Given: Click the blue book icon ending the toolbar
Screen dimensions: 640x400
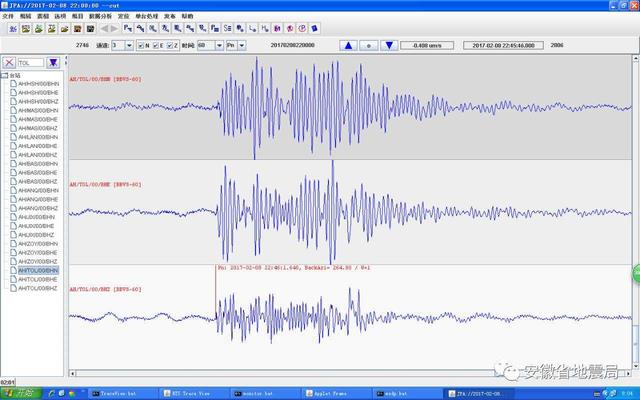Looking at the screenshot, I should [314, 29].
